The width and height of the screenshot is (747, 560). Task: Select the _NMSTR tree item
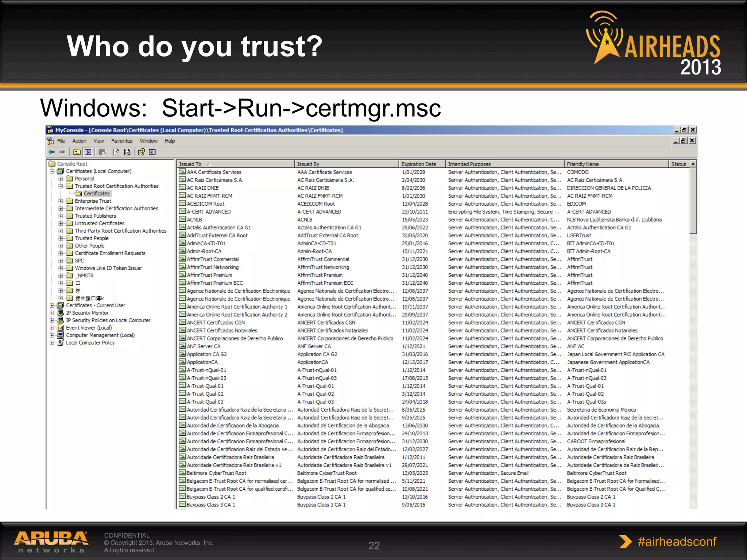point(85,276)
